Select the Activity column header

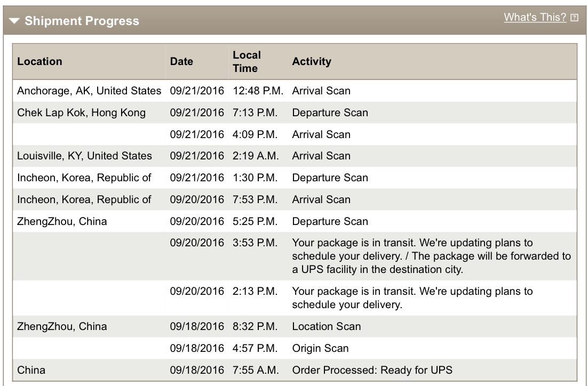(x=312, y=61)
